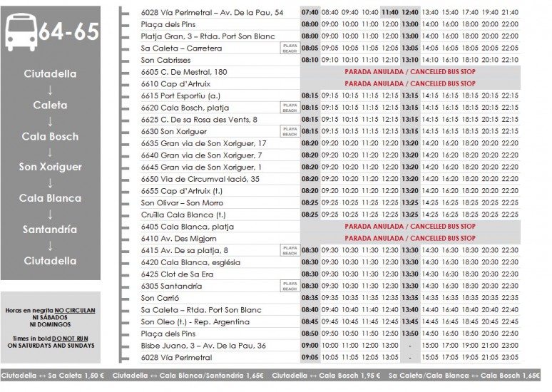Image resolution: width=552 pixels, height=392 pixels.
Task: Click the Playa Beach badge next to Sa Caleta – Carretera
Action: [290, 48]
